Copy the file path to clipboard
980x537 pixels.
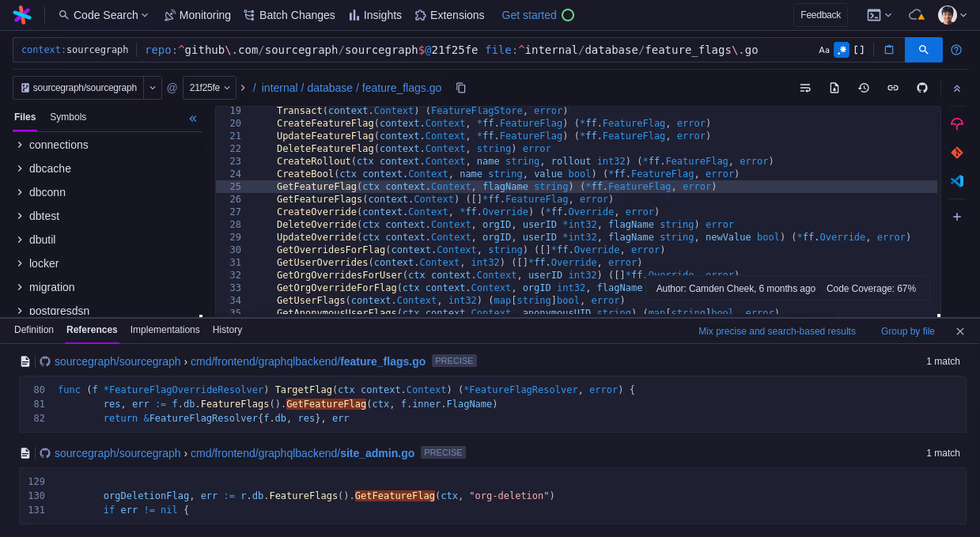click(x=461, y=88)
